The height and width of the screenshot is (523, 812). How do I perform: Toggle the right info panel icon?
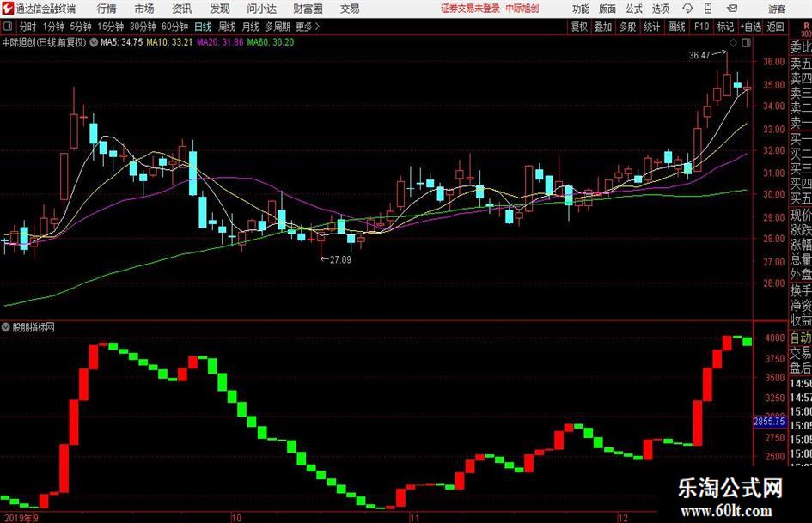click(x=746, y=42)
